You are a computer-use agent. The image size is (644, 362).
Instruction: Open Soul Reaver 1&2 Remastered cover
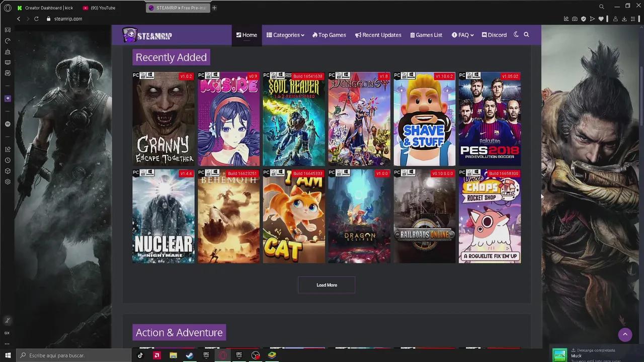click(x=294, y=119)
